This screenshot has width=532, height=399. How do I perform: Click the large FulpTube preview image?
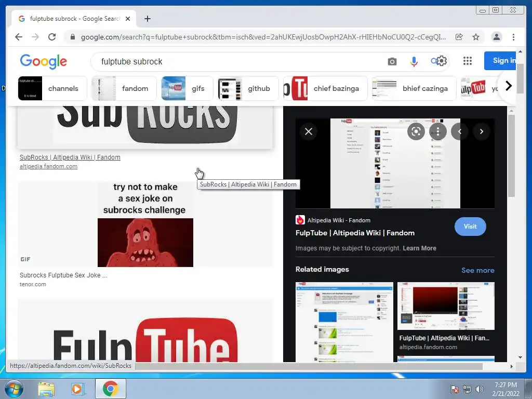395,163
